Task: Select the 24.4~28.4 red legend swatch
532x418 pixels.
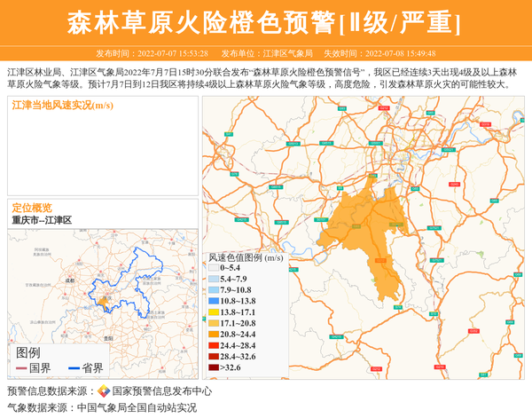Action: [x=214, y=344]
